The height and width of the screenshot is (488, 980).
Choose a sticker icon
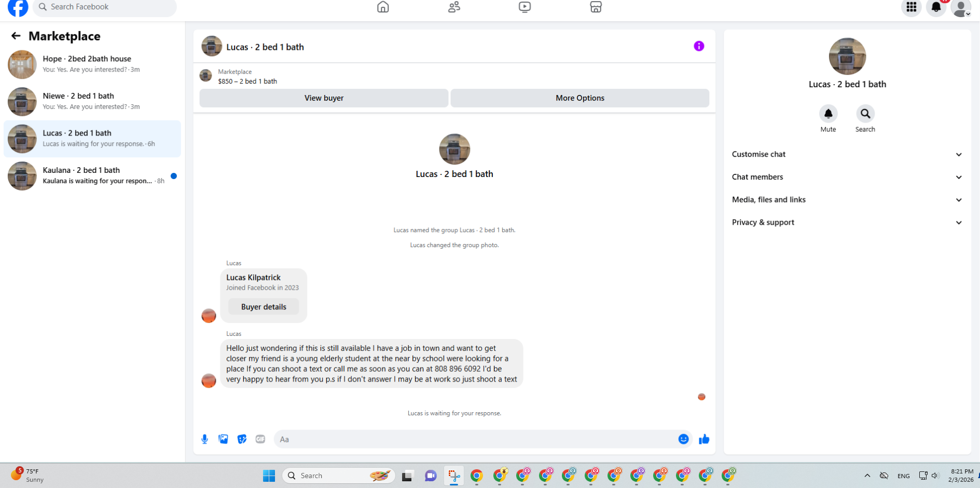(x=242, y=439)
